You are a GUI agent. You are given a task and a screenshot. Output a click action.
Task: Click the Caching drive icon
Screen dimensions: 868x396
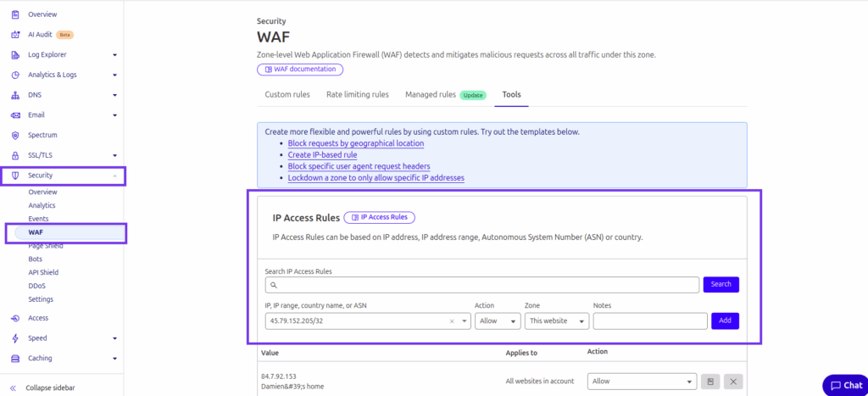tap(15, 359)
